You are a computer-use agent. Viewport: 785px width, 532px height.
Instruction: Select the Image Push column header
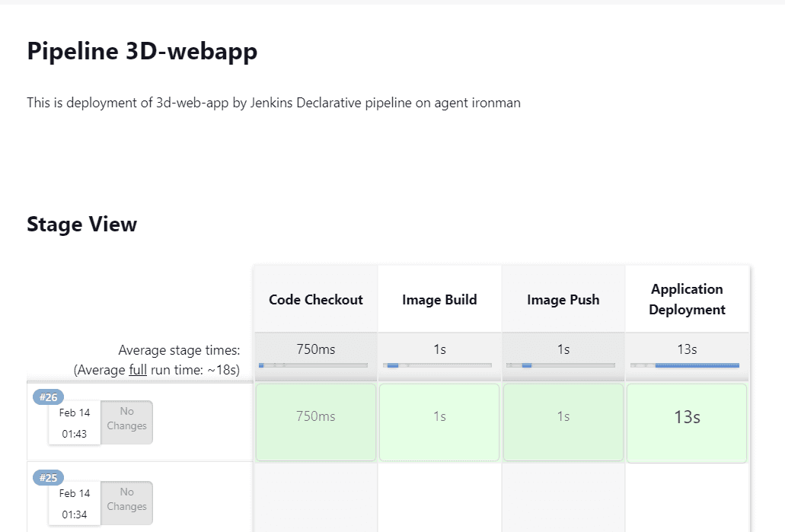(563, 299)
